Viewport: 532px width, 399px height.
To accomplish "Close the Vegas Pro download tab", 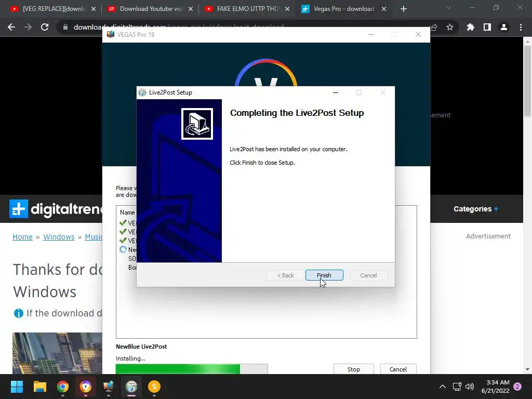I will [x=384, y=9].
